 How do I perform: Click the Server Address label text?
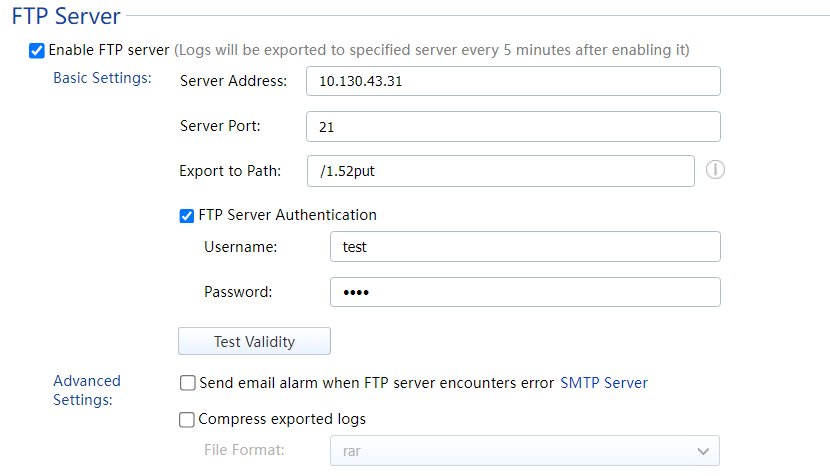pyautogui.click(x=233, y=81)
